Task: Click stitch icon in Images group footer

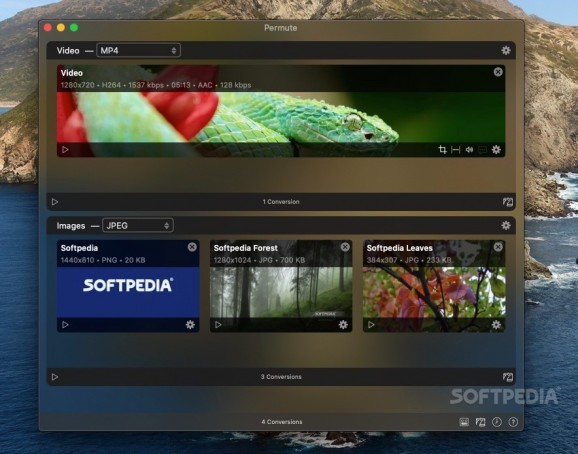Action: pyautogui.click(x=508, y=377)
